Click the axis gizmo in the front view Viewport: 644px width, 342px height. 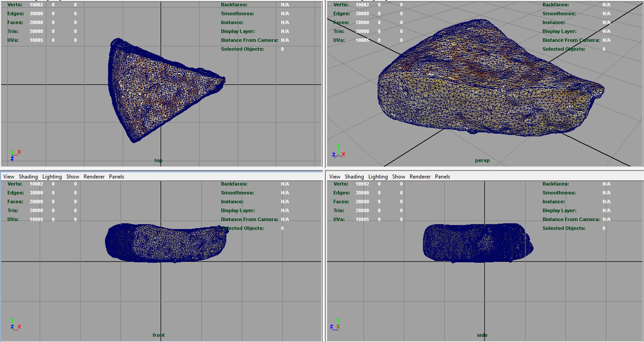(15, 324)
